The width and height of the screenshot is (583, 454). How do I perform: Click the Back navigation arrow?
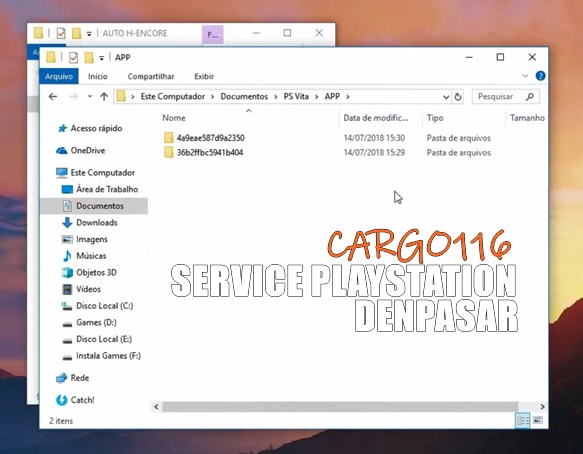[53, 97]
